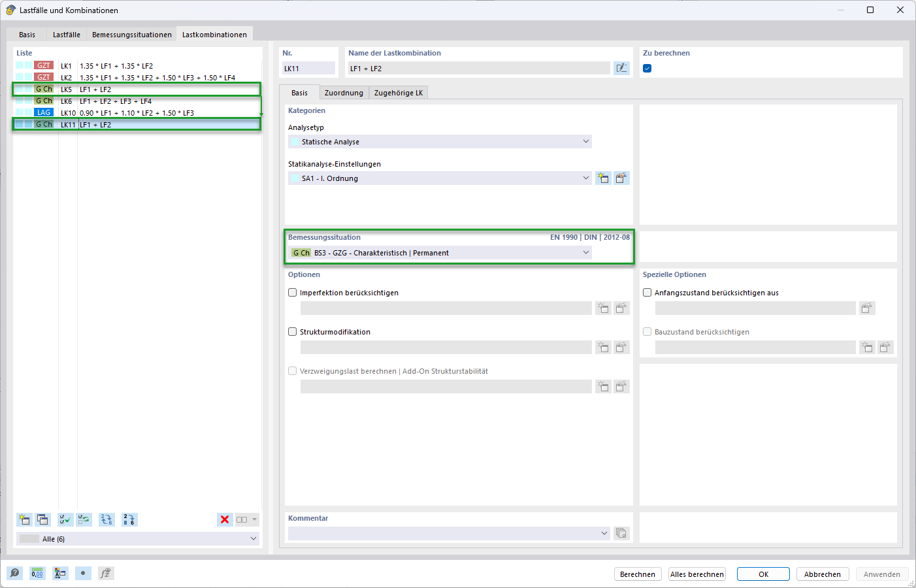
Task: Select LK11 in the list
Action: pos(137,125)
